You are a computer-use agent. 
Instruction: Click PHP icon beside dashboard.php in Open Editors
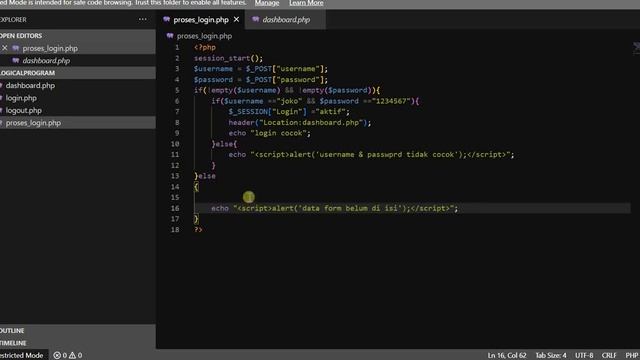coord(16,60)
